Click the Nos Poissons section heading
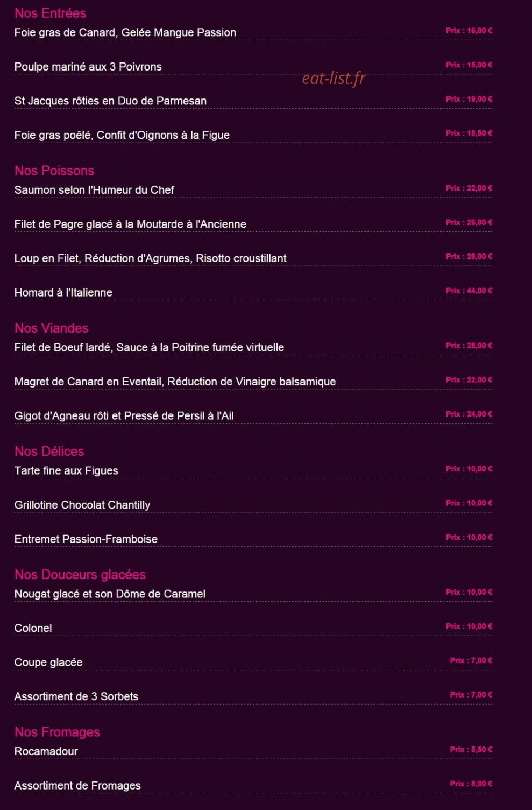Viewport: 532px width, 810px height. coord(54,171)
